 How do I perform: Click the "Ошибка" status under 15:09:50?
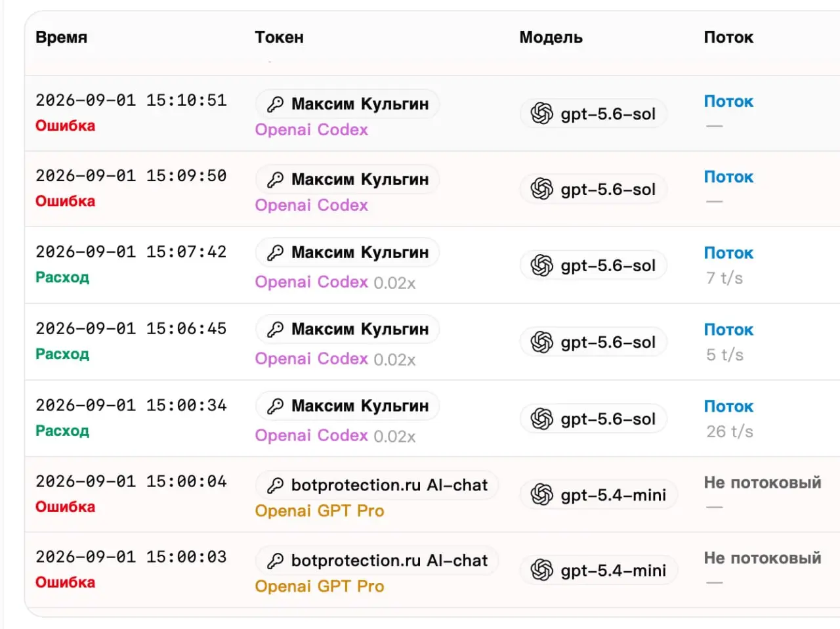(66, 202)
